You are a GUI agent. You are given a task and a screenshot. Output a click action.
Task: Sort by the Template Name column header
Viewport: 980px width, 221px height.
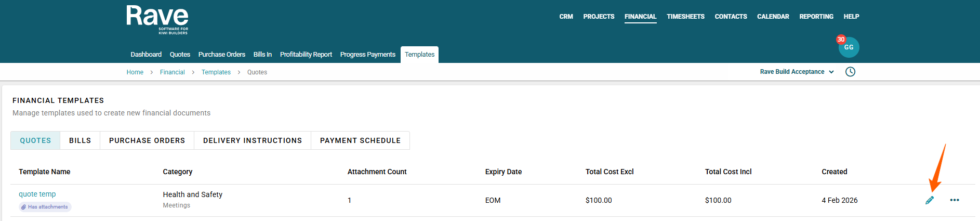[x=45, y=172]
